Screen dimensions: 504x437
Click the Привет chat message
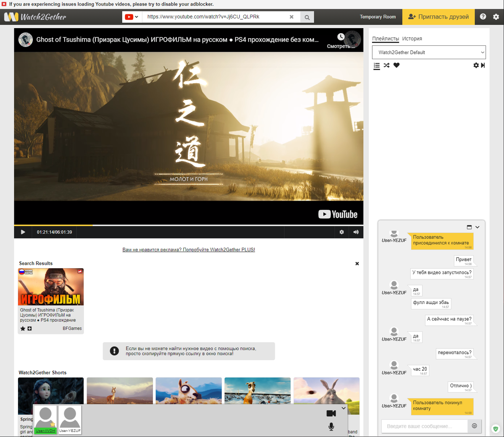click(x=464, y=260)
